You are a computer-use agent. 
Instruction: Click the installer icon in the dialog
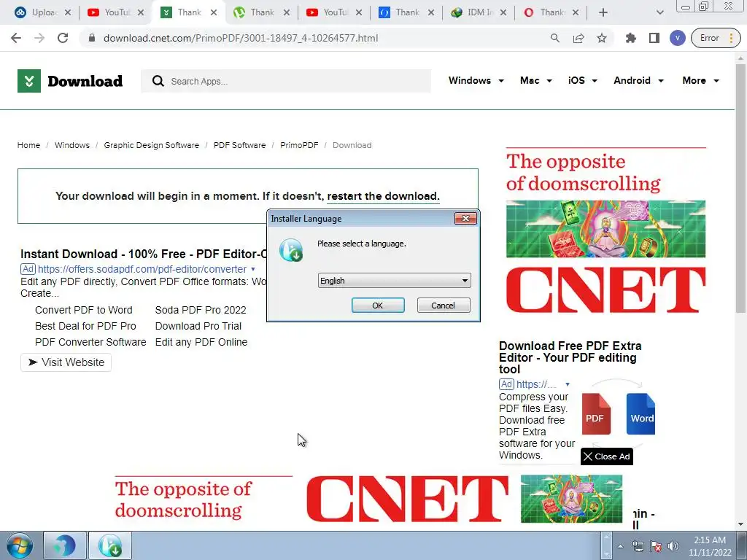[x=291, y=250]
